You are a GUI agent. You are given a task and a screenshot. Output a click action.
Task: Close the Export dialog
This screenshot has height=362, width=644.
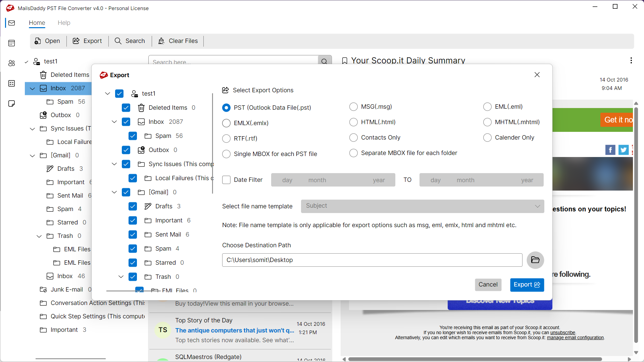click(537, 75)
